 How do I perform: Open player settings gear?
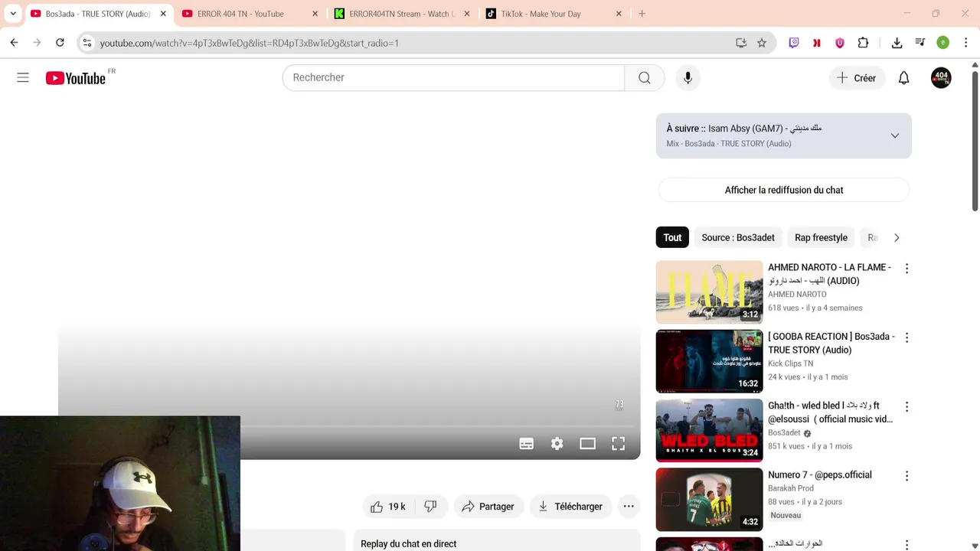point(557,444)
